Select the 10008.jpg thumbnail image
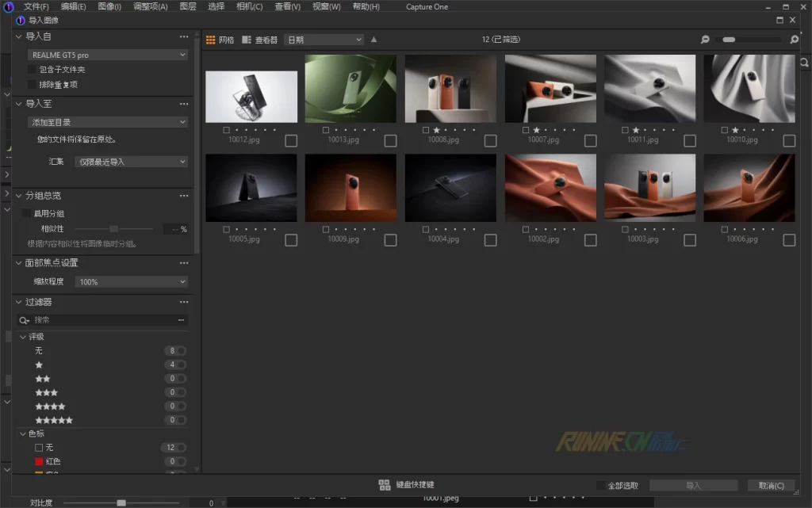The height and width of the screenshot is (508, 812). [x=450, y=88]
